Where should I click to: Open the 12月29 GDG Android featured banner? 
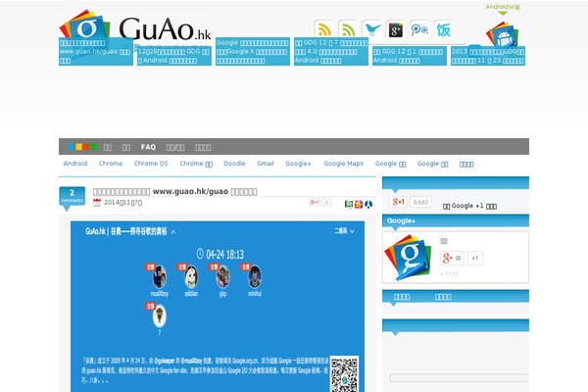click(x=174, y=56)
